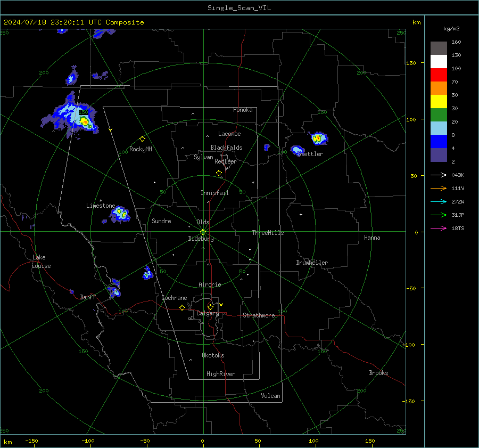Click the Blackfalds city label
479x448 pixels.
tap(226, 148)
